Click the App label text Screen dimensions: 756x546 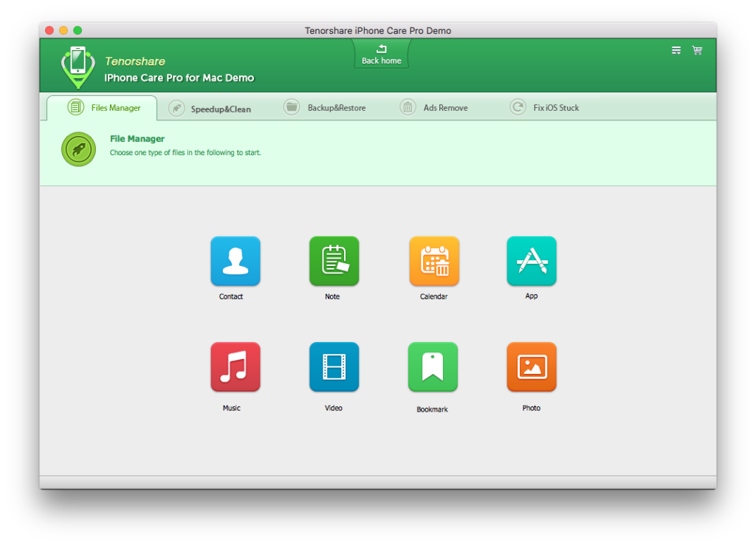532,296
